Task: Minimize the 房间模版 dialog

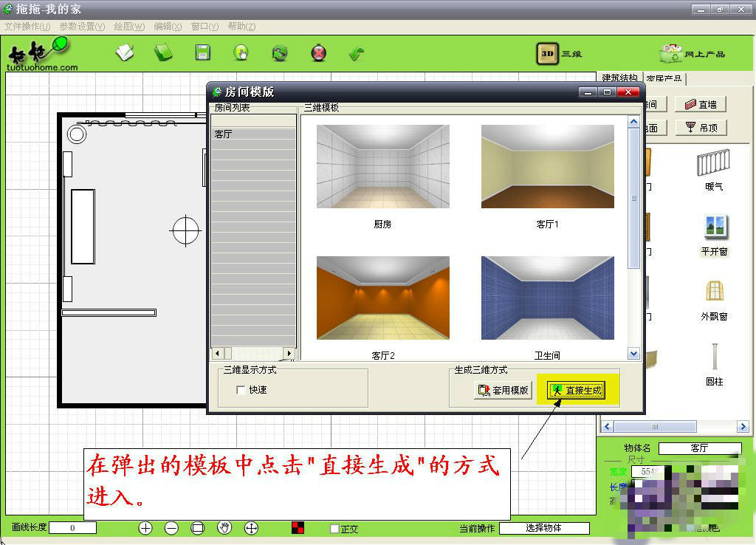Action: 588,92
